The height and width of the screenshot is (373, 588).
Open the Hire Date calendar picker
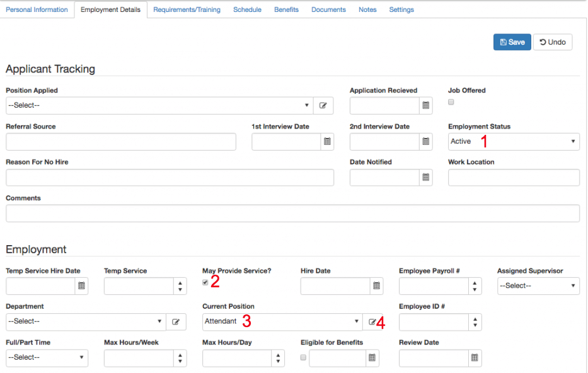[376, 285]
